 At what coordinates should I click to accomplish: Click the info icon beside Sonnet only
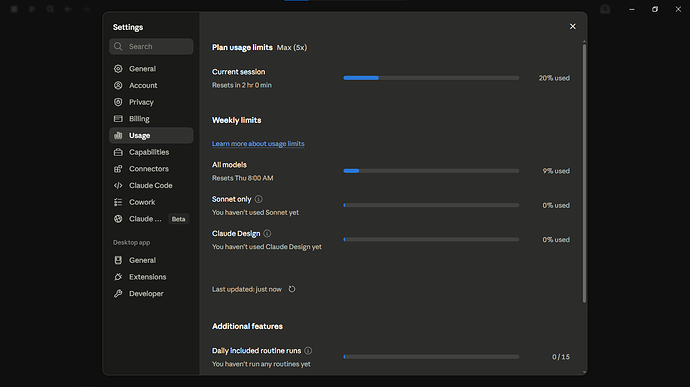click(x=259, y=199)
